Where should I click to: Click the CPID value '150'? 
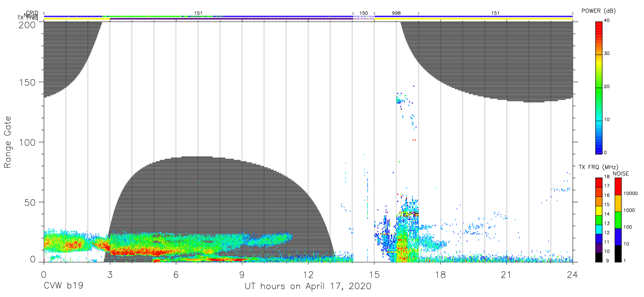(363, 12)
